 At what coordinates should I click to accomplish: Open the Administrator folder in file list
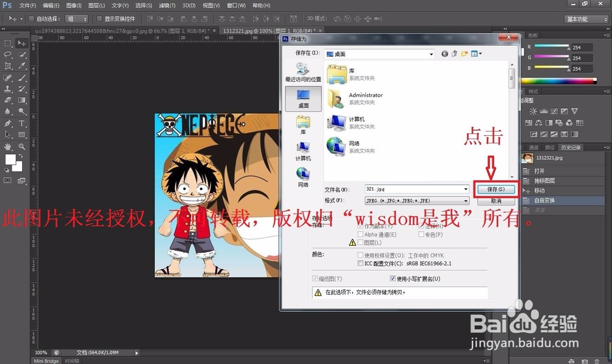[356, 98]
